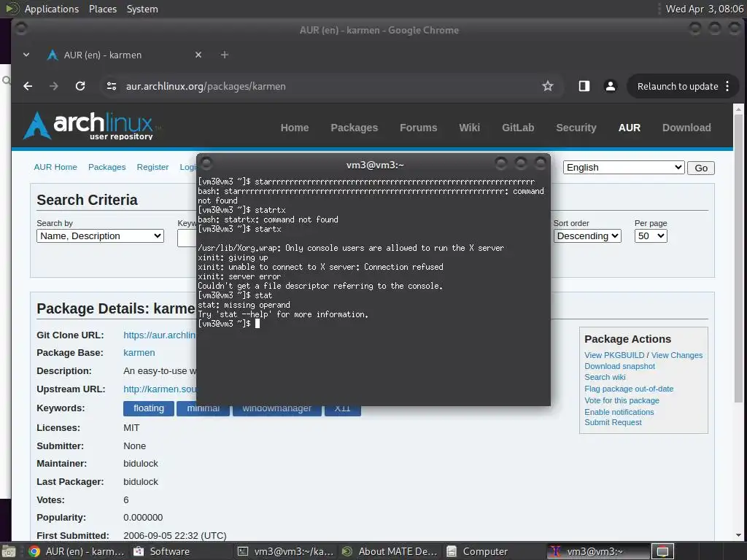Click Search wiki link

click(x=605, y=377)
